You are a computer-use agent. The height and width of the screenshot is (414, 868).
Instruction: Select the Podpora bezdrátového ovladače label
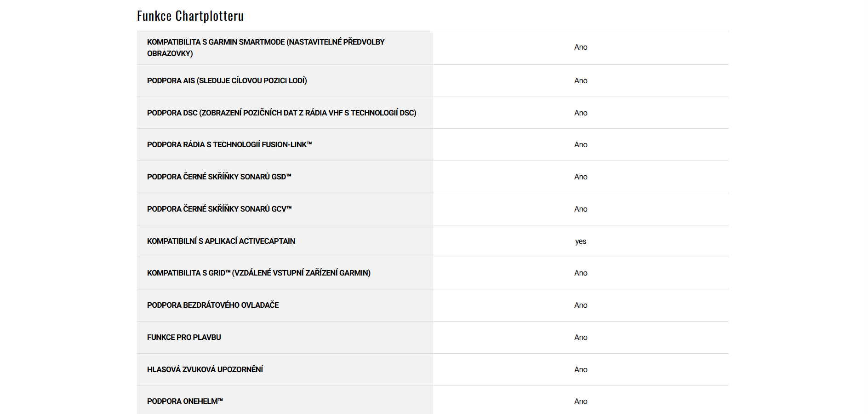coord(213,305)
